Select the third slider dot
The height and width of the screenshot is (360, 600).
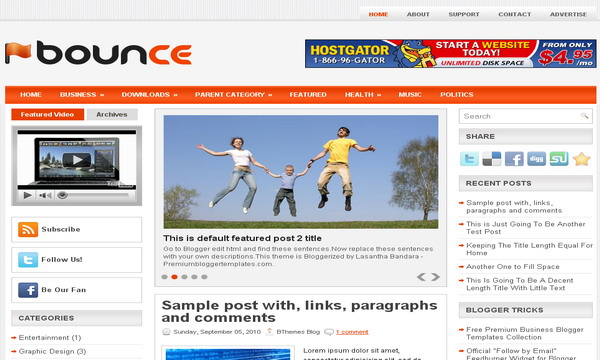(184, 277)
